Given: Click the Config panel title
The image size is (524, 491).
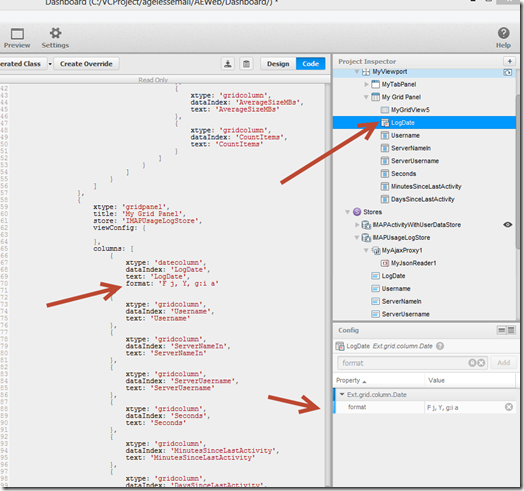Looking at the screenshot, I should coord(348,330).
